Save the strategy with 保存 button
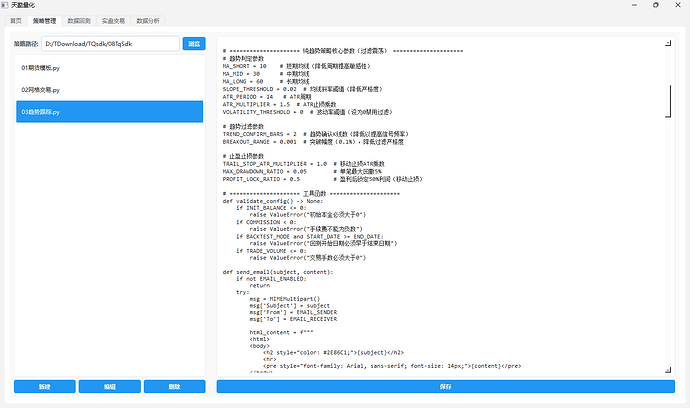 (445, 386)
